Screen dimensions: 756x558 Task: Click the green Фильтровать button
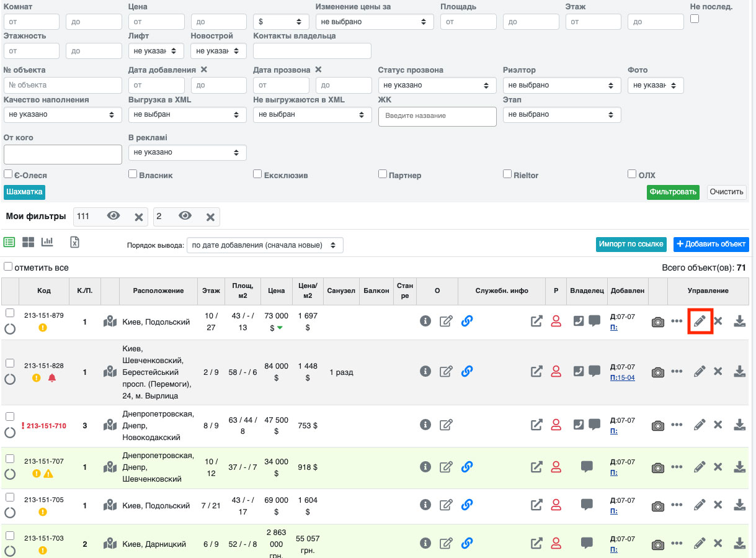673,192
